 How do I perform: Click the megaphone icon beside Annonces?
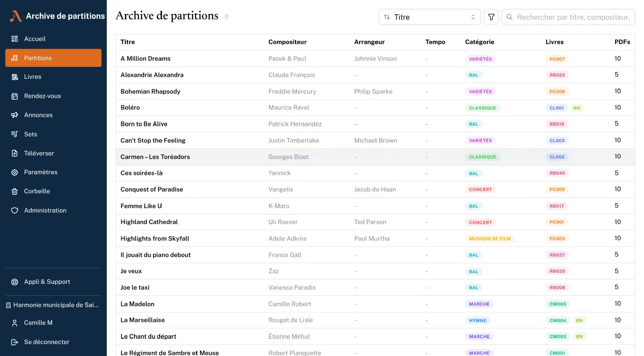15,115
